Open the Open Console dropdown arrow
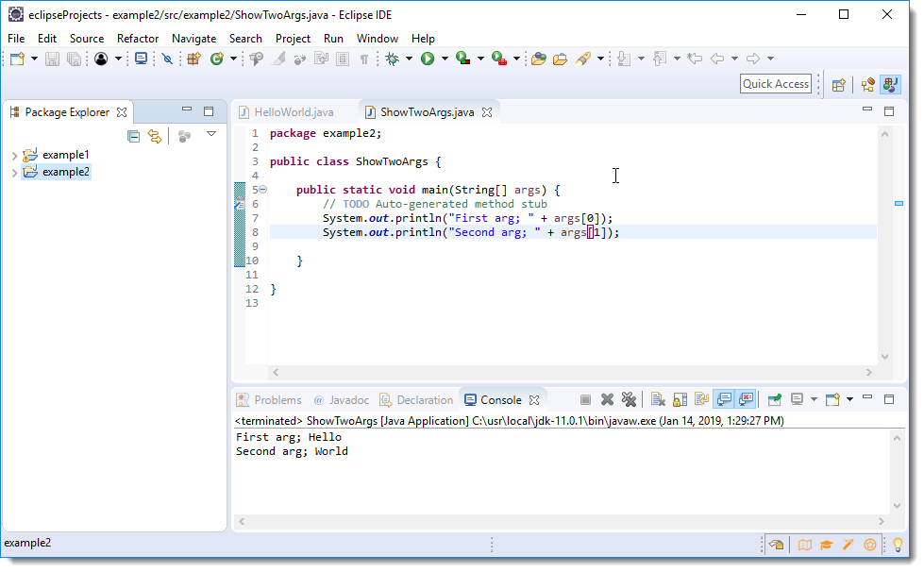This screenshot has height=572, width=924. tap(849, 399)
